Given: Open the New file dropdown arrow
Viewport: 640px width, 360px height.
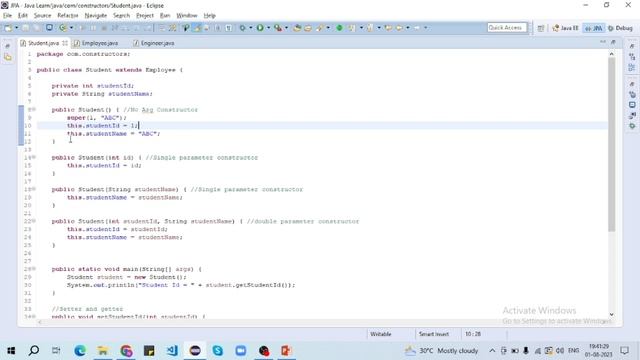Looking at the screenshot, I should [17, 28].
